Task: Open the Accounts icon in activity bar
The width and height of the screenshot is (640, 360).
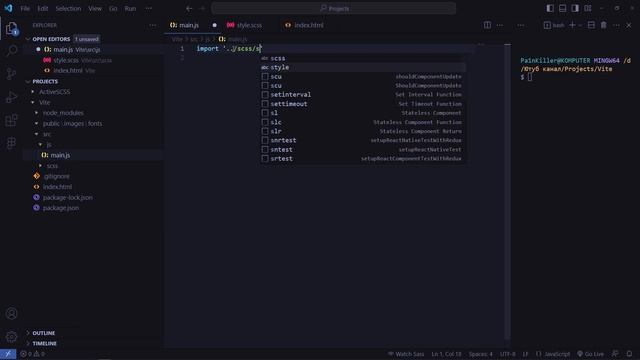Action: [11, 313]
